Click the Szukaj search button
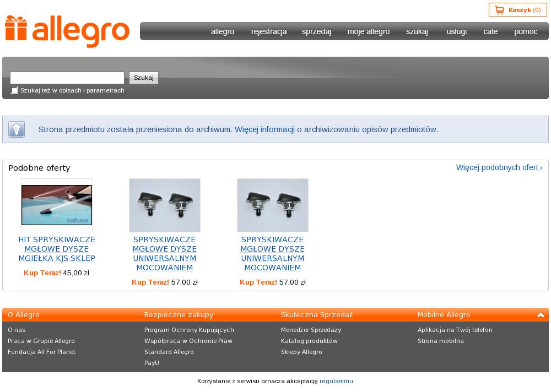The image size is (551, 392). pos(144,78)
